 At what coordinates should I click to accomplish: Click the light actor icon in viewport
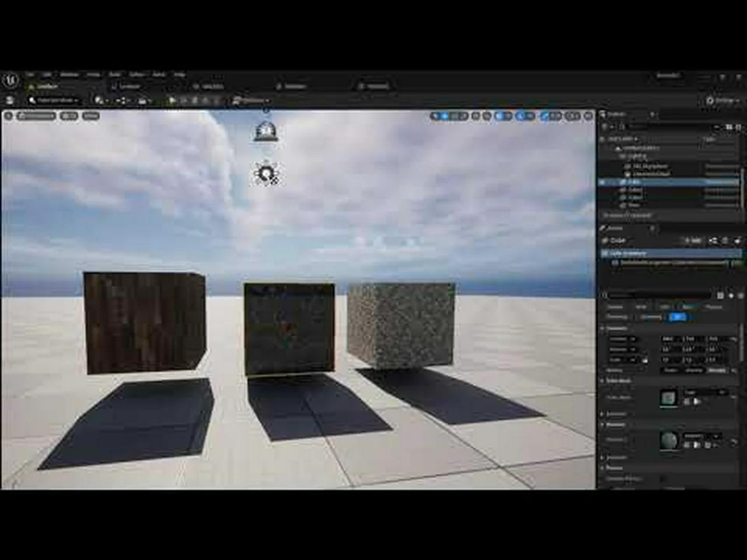267,174
